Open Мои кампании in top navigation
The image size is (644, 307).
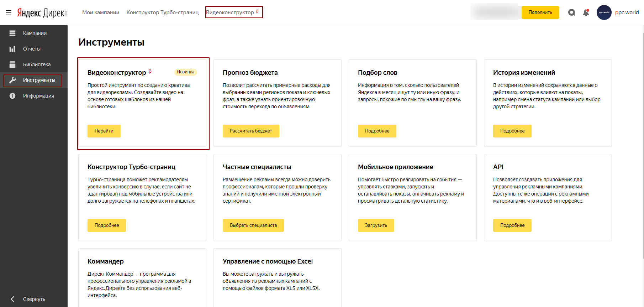[101, 12]
